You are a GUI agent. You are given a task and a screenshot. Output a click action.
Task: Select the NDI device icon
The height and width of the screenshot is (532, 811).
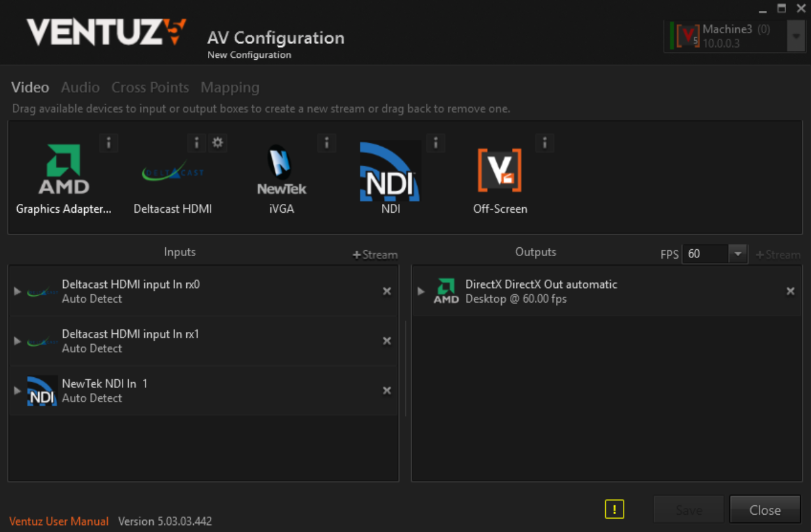pyautogui.click(x=390, y=171)
